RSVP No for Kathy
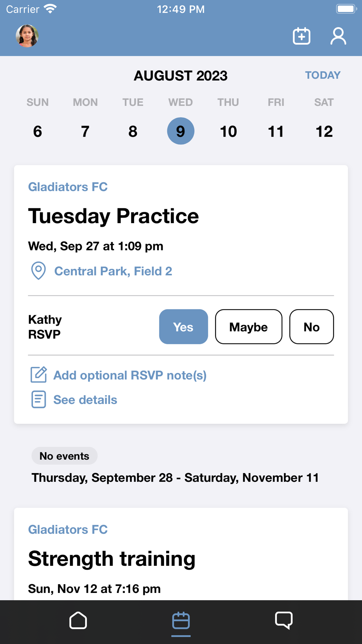Viewport: 362px width, 644px height. 311,327
